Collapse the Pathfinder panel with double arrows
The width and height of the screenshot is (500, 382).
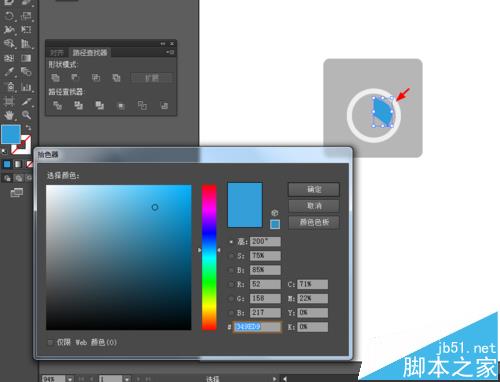162,44
